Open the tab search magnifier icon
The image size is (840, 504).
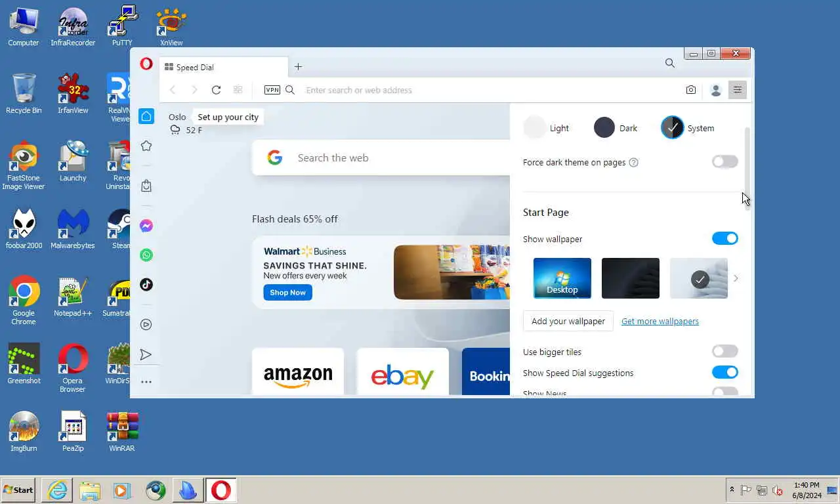(x=669, y=63)
